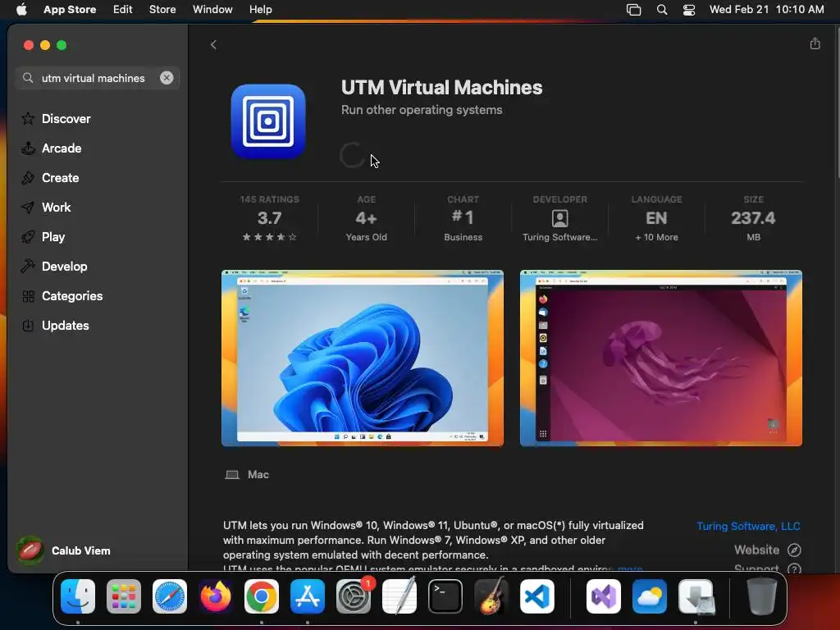Click the page scrollbar on the right edge
Screen dimensions: 840x630
tap(838, 103)
